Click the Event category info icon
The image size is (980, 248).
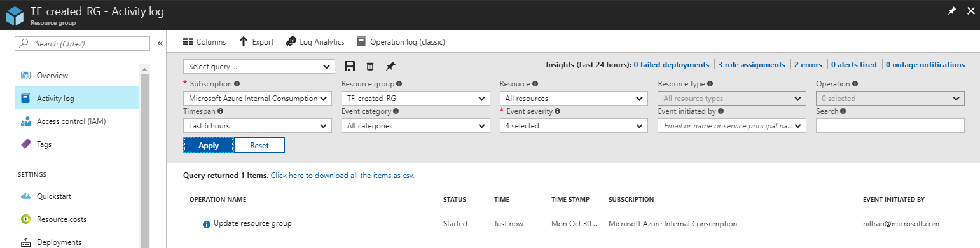pyautogui.click(x=396, y=111)
